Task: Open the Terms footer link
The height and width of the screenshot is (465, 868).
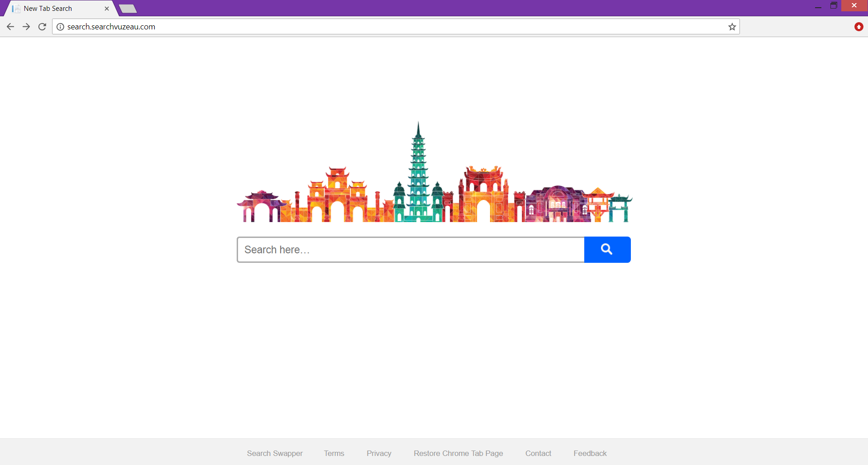Action: click(334, 453)
